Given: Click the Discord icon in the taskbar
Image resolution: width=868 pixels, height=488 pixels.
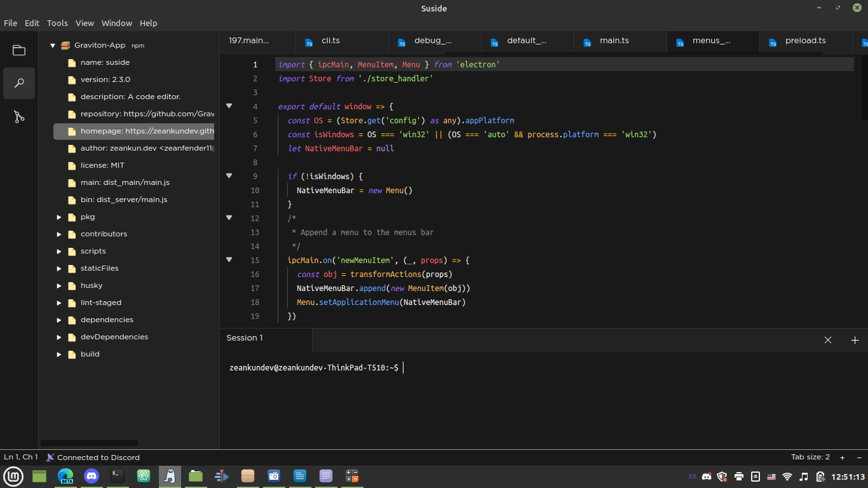Looking at the screenshot, I should coord(92,476).
